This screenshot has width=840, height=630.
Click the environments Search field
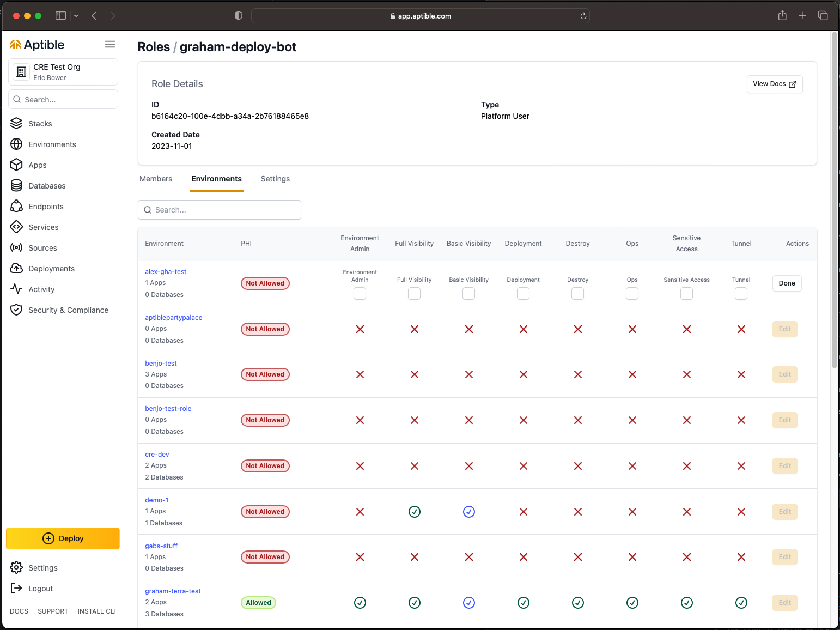click(220, 210)
